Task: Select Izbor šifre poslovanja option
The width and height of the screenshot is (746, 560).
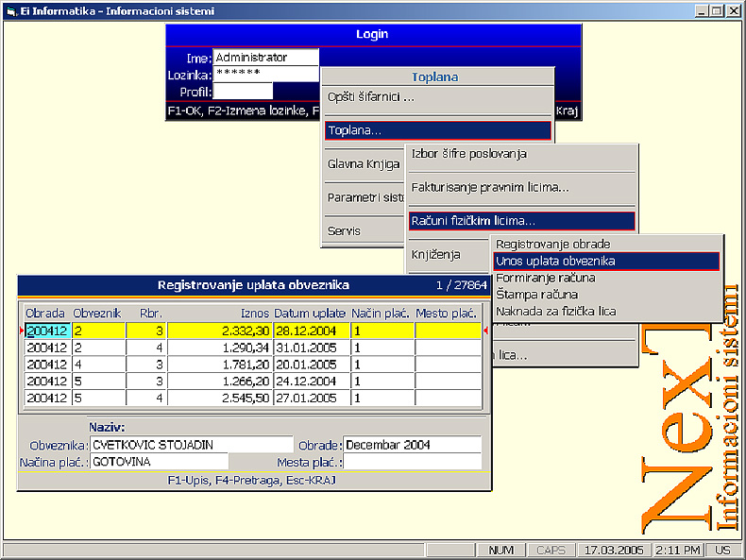Action: click(469, 153)
